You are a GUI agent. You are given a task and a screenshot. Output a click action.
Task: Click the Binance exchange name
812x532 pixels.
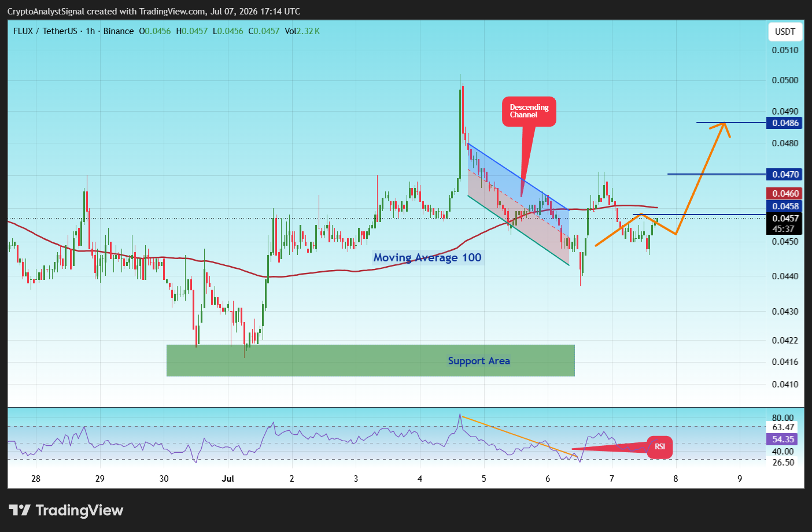(x=119, y=31)
